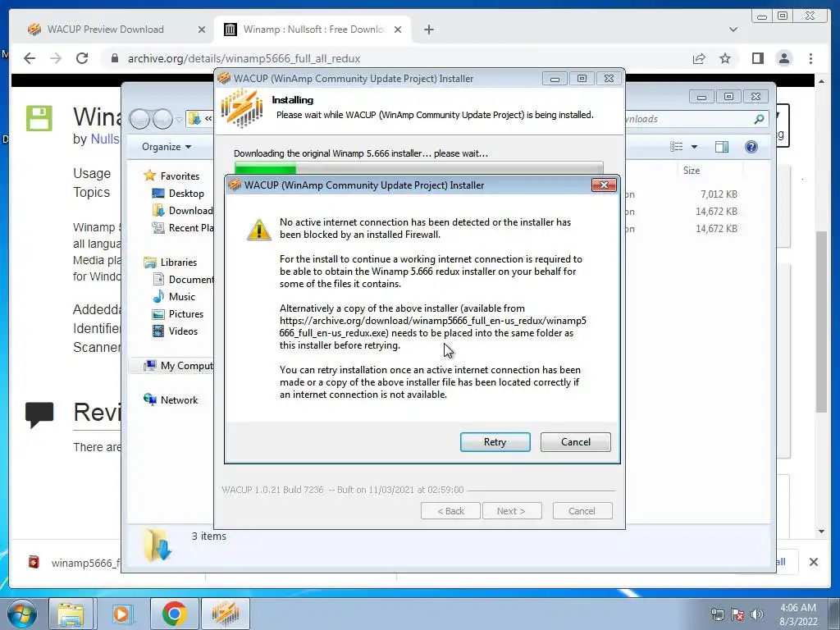Viewport: 840px width, 630px height.
Task: Close the Winamp Nullsoft tab
Action: 398,30
